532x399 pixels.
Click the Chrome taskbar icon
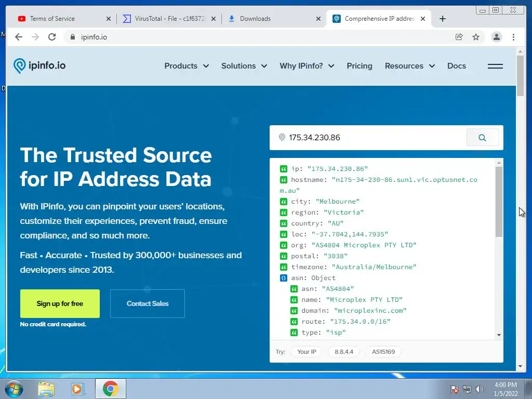[110, 389]
